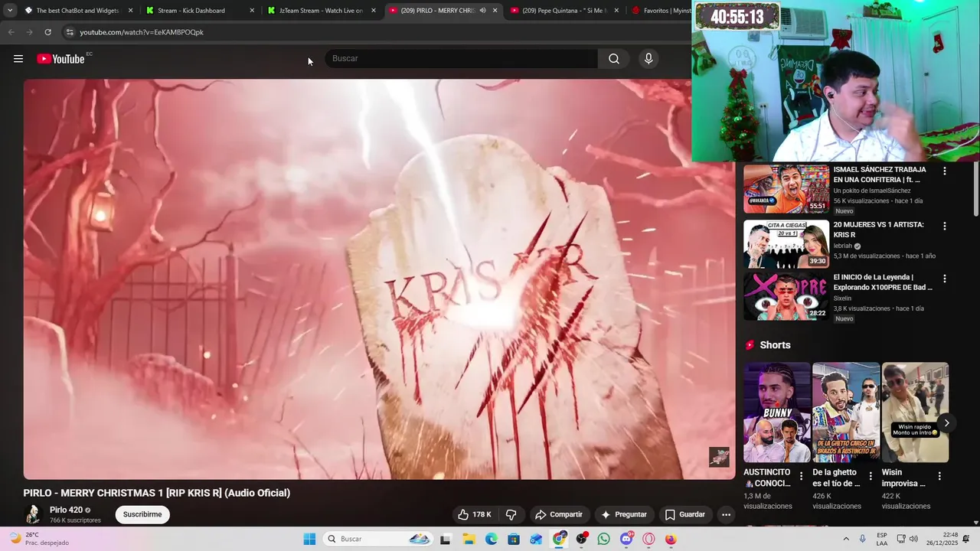Click the YouTube Buscar search field
This screenshot has width=980, height=551.
pos(462,59)
